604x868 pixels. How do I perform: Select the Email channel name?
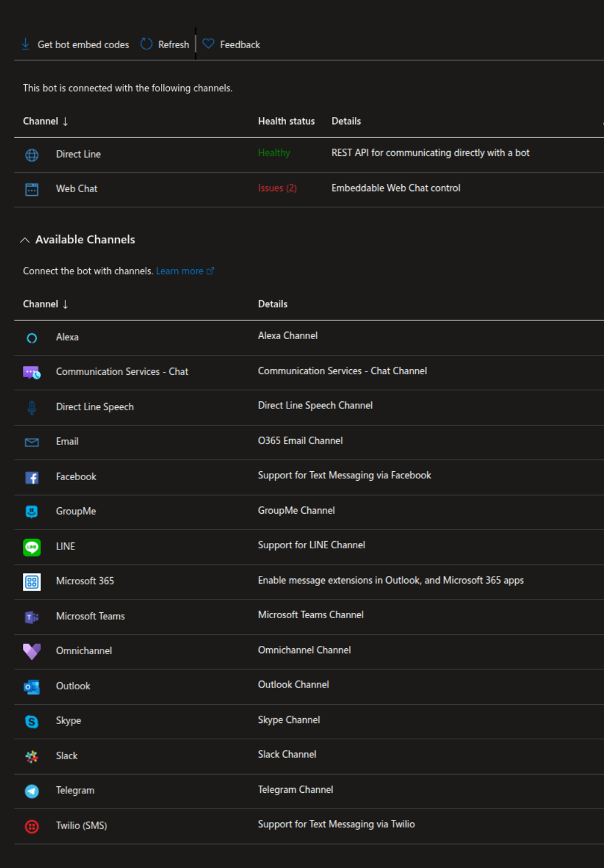click(67, 441)
